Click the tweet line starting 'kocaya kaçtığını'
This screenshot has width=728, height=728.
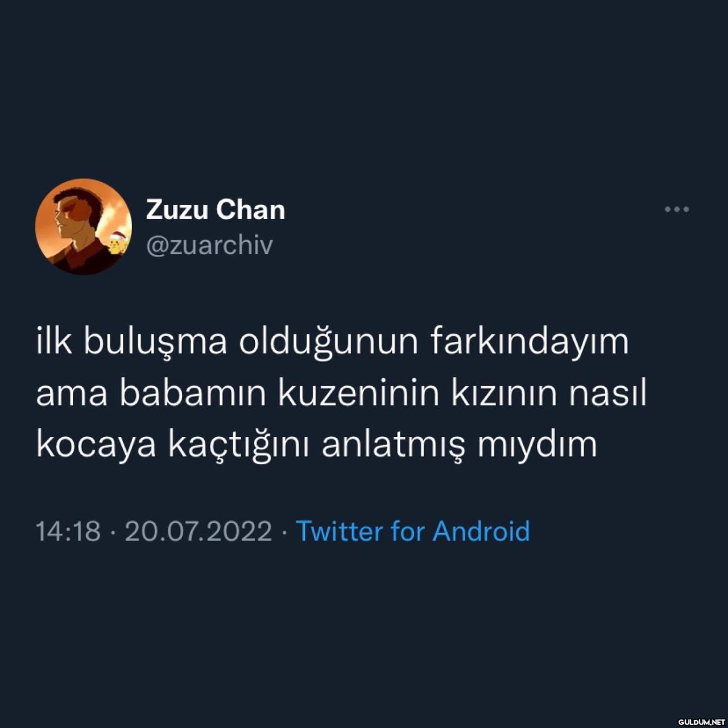click(x=317, y=445)
